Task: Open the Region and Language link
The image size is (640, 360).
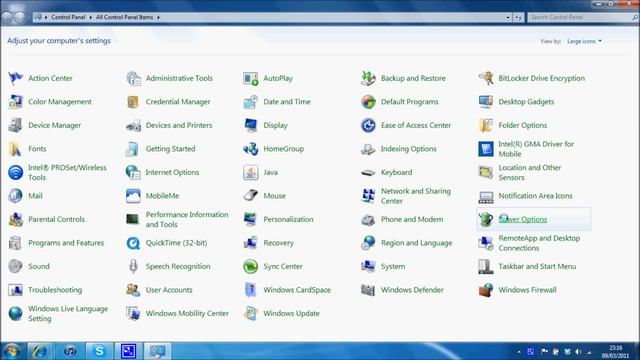Action: (x=416, y=243)
